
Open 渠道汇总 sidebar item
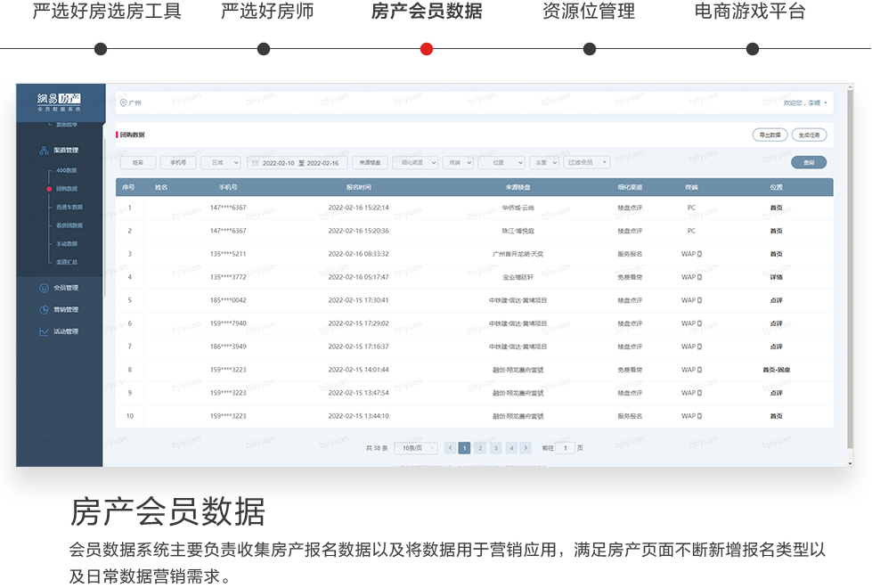click(66, 262)
